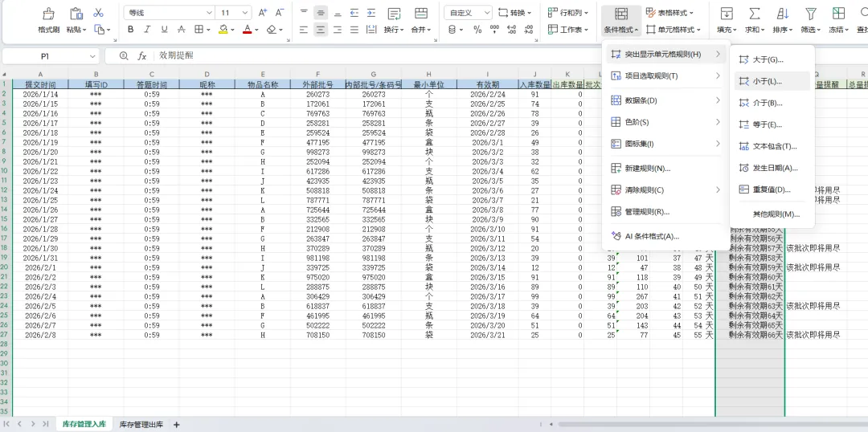Viewport: 868px width, 432px height.
Task: Click the 筛选 filter button
Action: [811, 20]
